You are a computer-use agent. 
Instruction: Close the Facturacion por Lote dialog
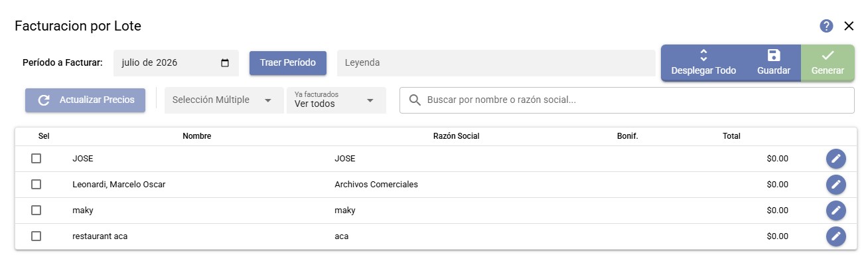coord(849,26)
